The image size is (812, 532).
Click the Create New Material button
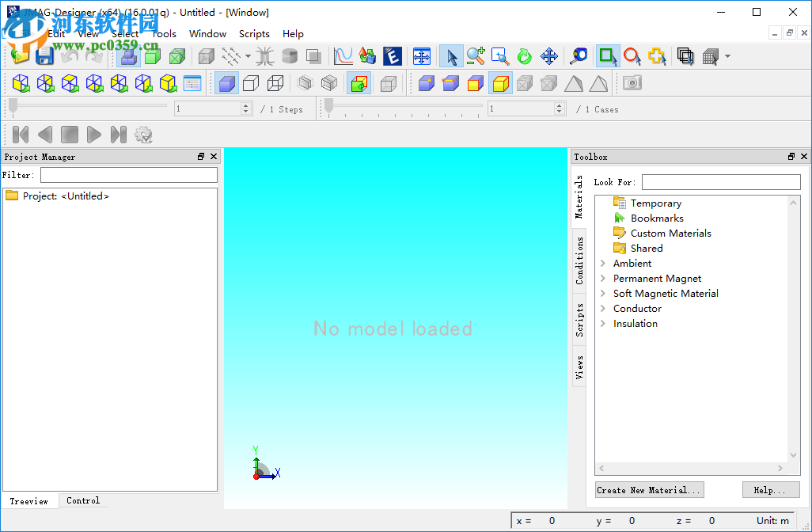[x=648, y=489]
